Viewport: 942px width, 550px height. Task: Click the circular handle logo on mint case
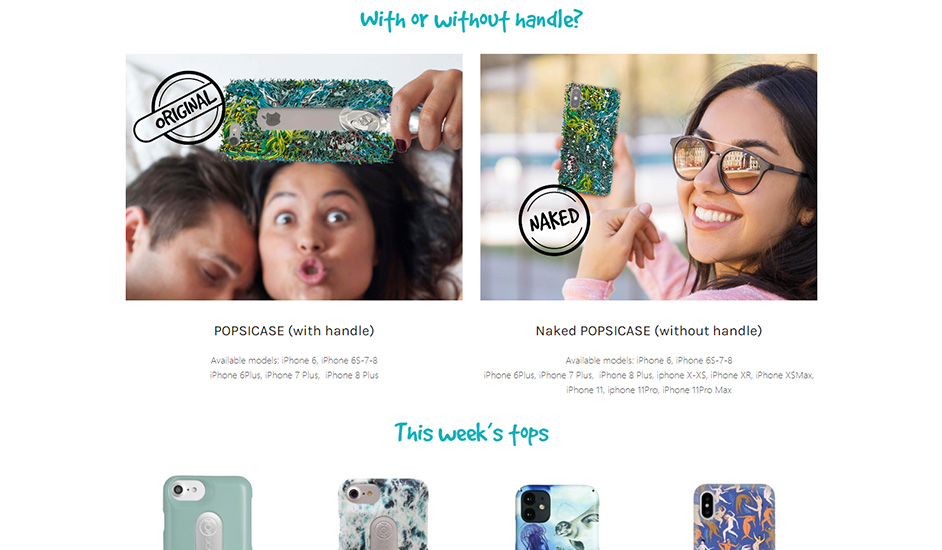pos(210,531)
